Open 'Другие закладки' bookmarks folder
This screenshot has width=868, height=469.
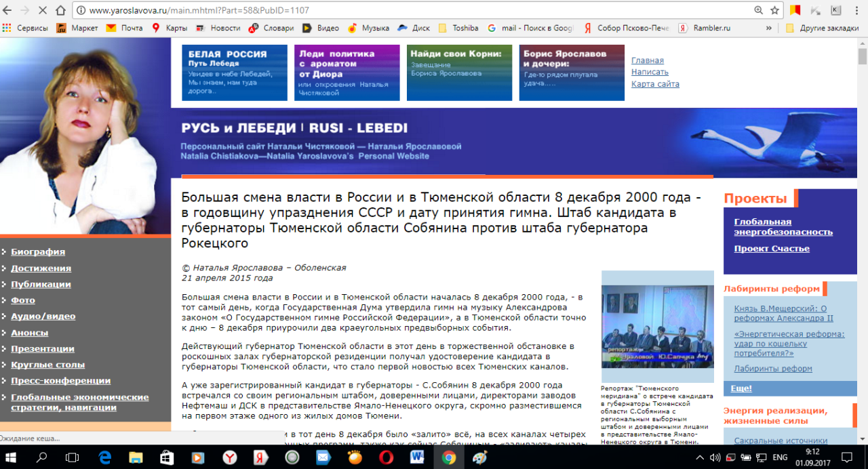pyautogui.click(x=822, y=28)
